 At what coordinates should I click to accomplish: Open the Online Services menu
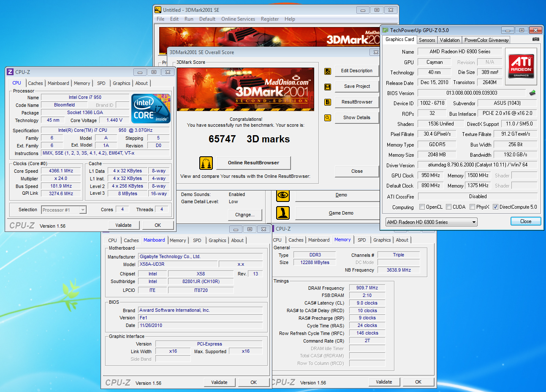238,19
